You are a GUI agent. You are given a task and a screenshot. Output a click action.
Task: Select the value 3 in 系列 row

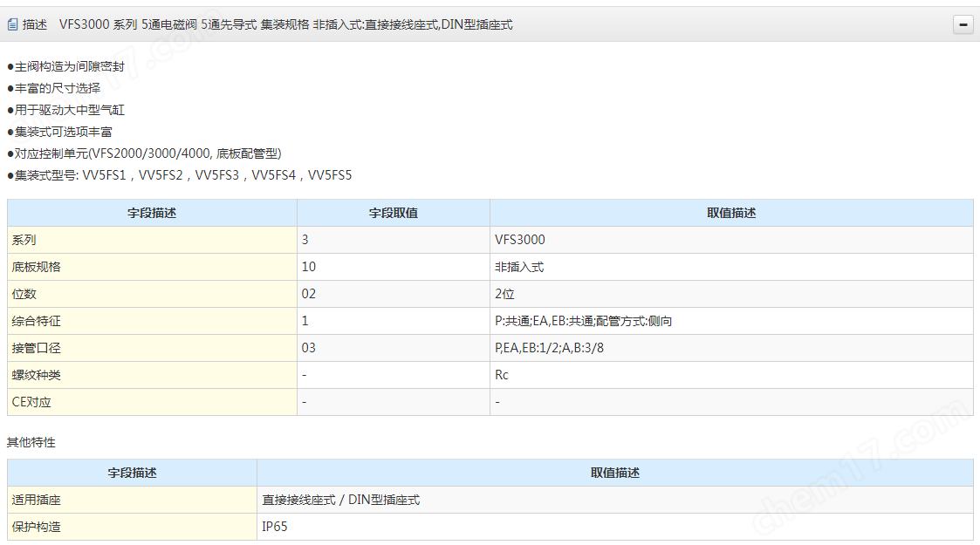[x=393, y=240]
